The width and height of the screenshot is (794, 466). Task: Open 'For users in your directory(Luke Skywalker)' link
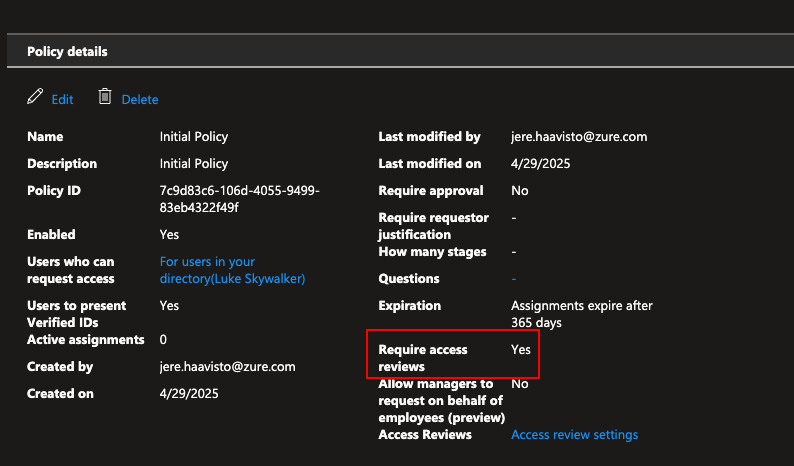point(232,270)
